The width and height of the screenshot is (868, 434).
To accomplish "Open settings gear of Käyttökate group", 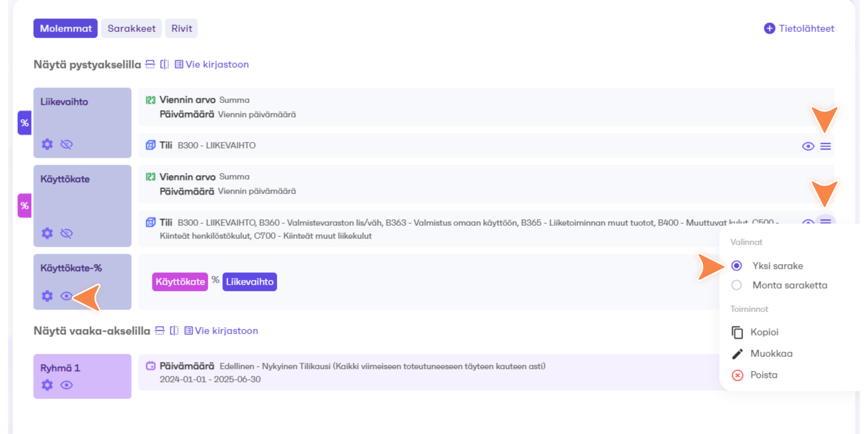I will (47, 233).
